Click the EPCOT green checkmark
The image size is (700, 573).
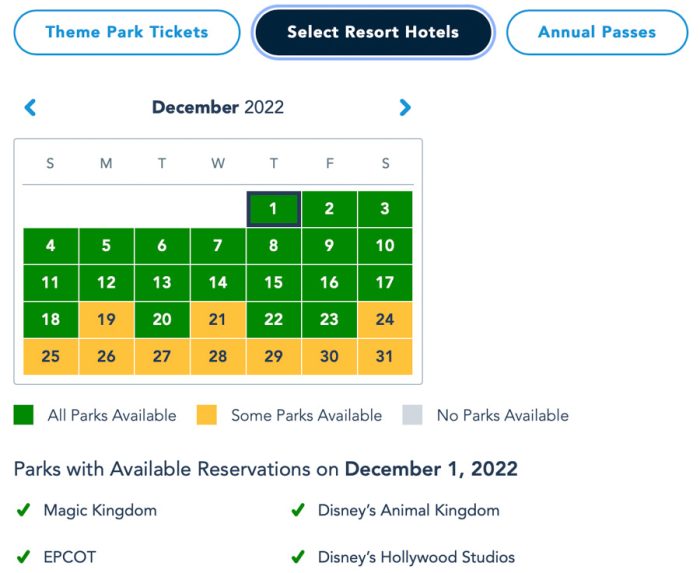point(23,557)
